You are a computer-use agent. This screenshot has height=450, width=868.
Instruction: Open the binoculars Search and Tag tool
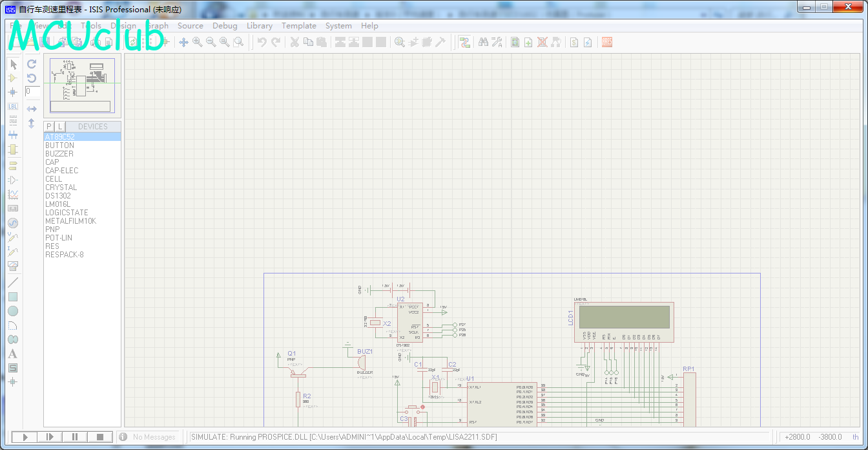tap(482, 42)
